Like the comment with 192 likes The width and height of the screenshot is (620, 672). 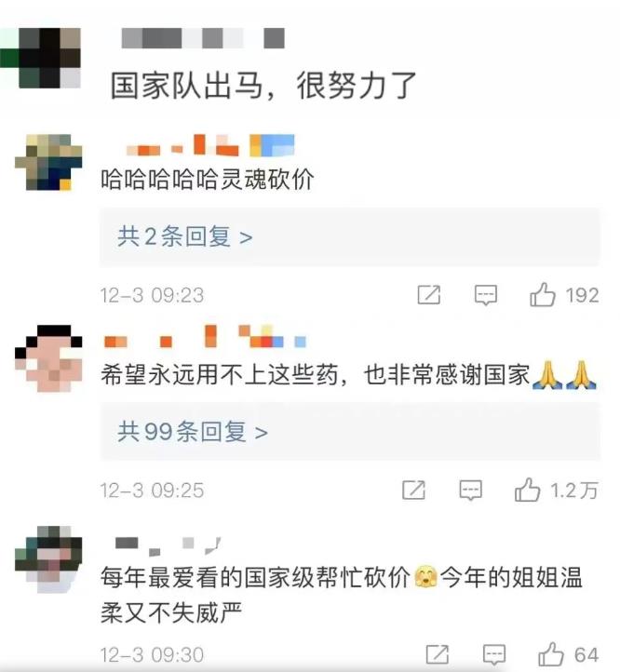(543, 295)
